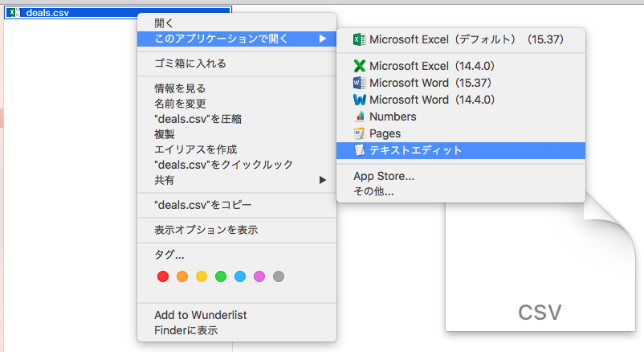Apply the orange tag color
644x352 pixels.
(182, 276)
